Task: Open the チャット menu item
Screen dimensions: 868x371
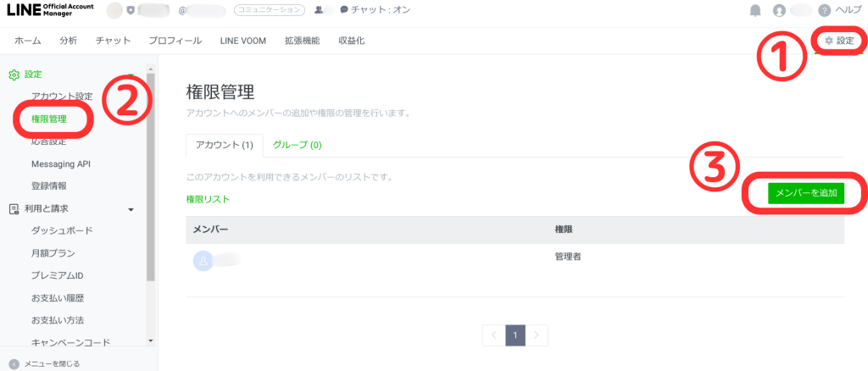Action: [x=113, y=41]
